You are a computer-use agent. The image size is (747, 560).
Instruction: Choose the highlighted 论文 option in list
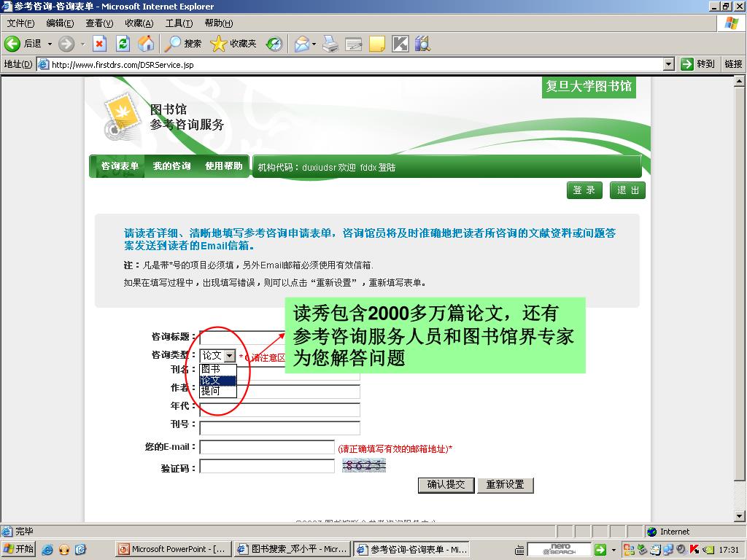[217, 380]
